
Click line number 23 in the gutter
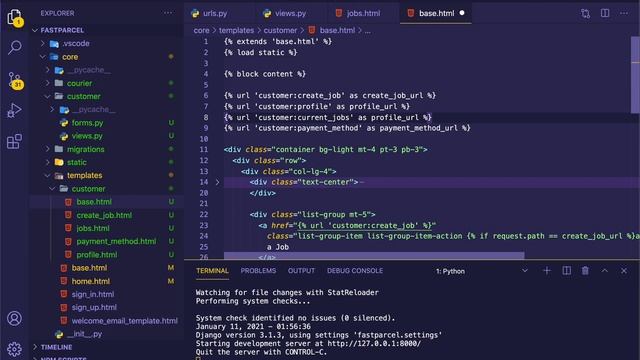click(204, 225)
